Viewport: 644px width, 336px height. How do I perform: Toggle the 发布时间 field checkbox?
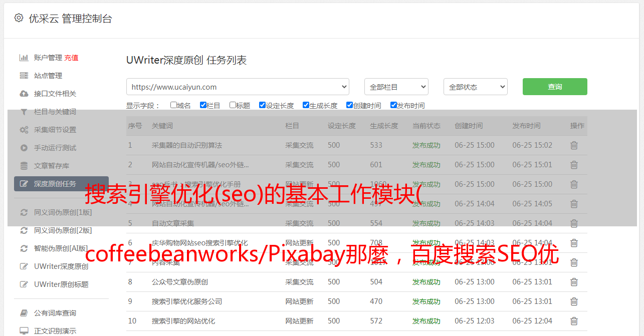click(393, 105)
